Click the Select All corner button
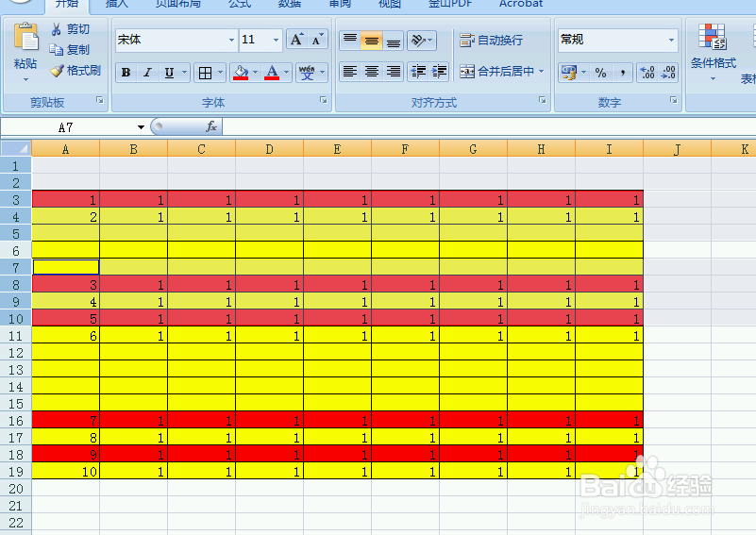This screenshot has height=535, width=756. tap(16, 148)
